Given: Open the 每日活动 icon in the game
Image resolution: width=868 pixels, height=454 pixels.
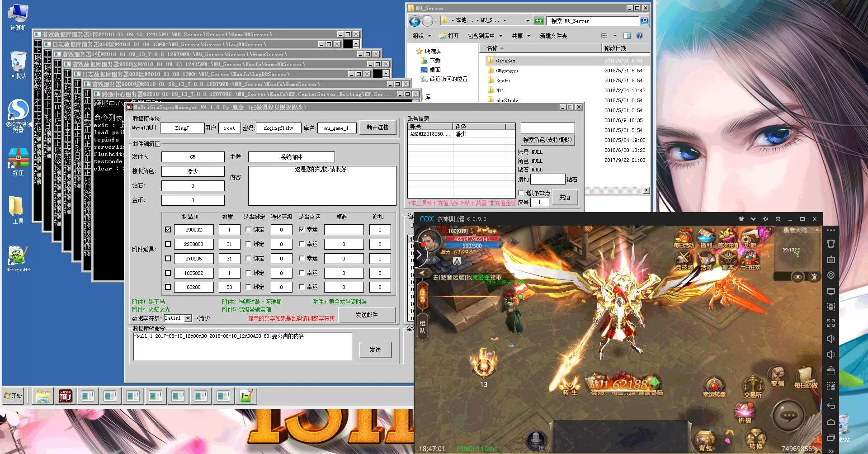Looking at the screenshot, I should pos(684,238).
